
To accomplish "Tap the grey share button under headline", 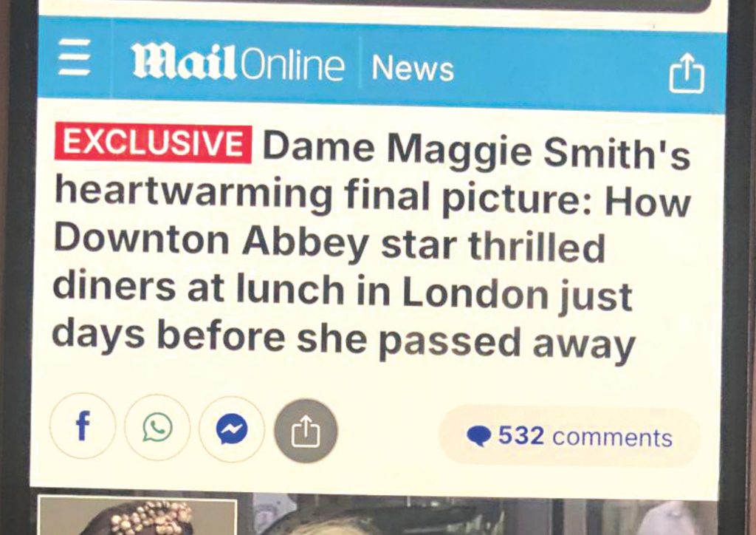I will coord(306,431).
